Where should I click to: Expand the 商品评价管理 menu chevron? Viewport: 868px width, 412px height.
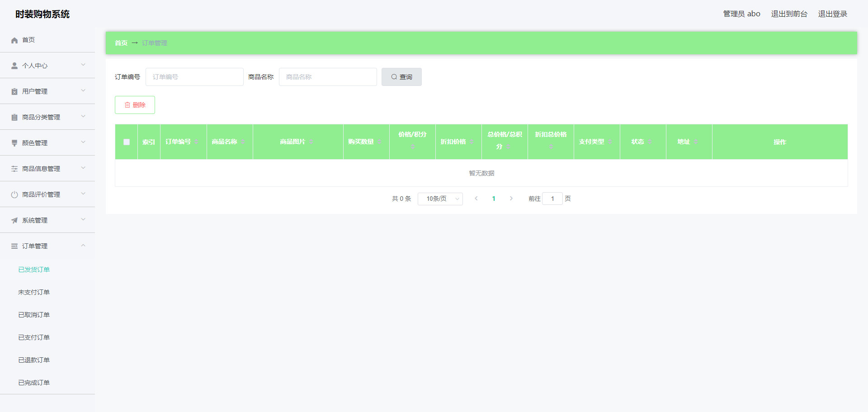[x=83, y=194]
